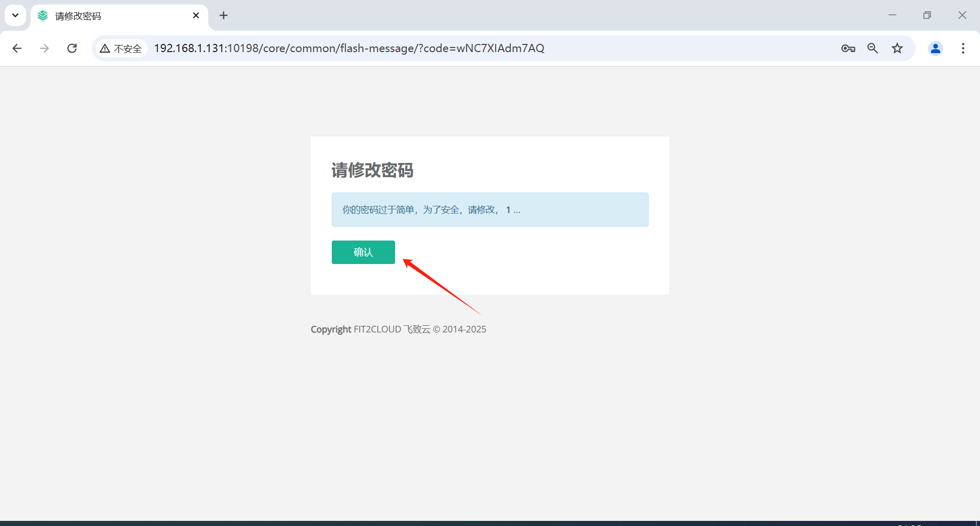The image size is (980, 526).
Task: Restore down the browser window
Action: pyautogui.click(x=927, y=15)
